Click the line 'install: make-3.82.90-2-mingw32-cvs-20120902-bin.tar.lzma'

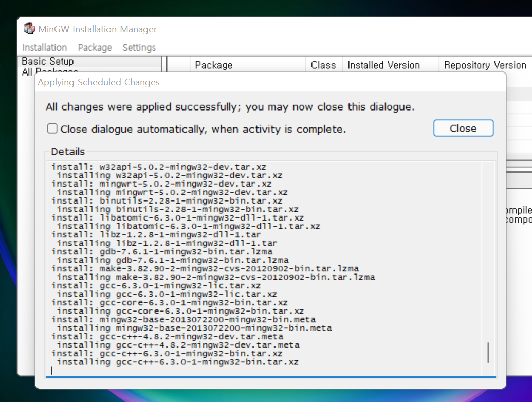[x=205, y=269]
